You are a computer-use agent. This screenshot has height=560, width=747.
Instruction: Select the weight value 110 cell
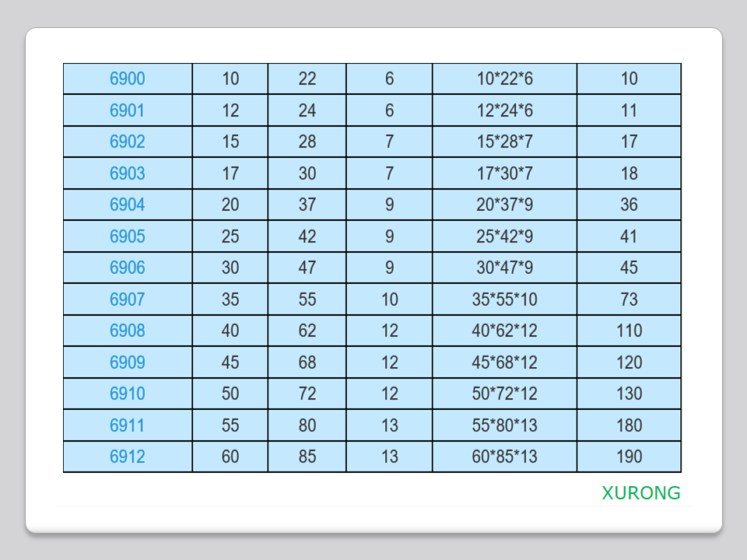[x=629, y=331]
